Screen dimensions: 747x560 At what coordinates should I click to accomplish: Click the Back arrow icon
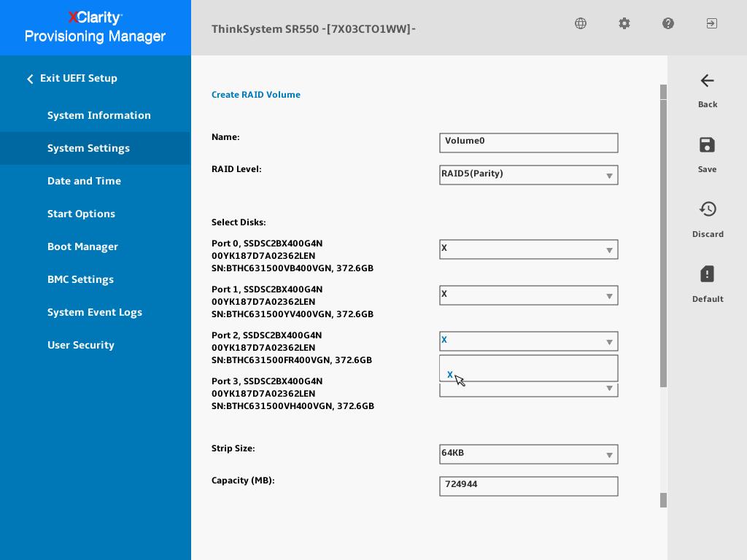[x=707, y=81]
